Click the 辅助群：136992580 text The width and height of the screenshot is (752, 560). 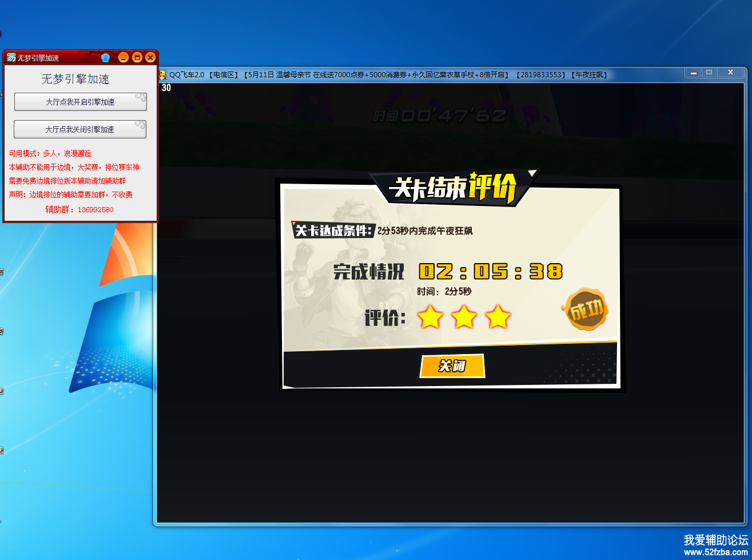coord(79,210)
